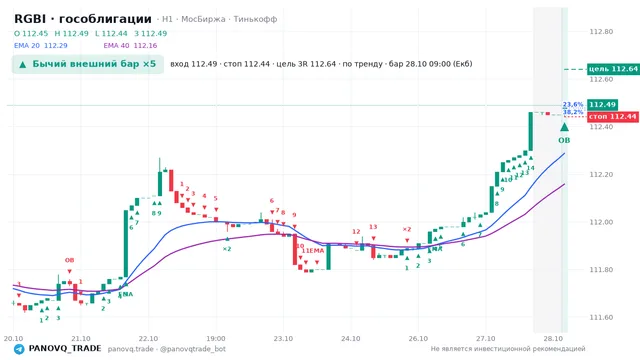Viewport: 640px width, 360px height.
Task: Click the 23.10 date axis label
Action: point(283,338)
